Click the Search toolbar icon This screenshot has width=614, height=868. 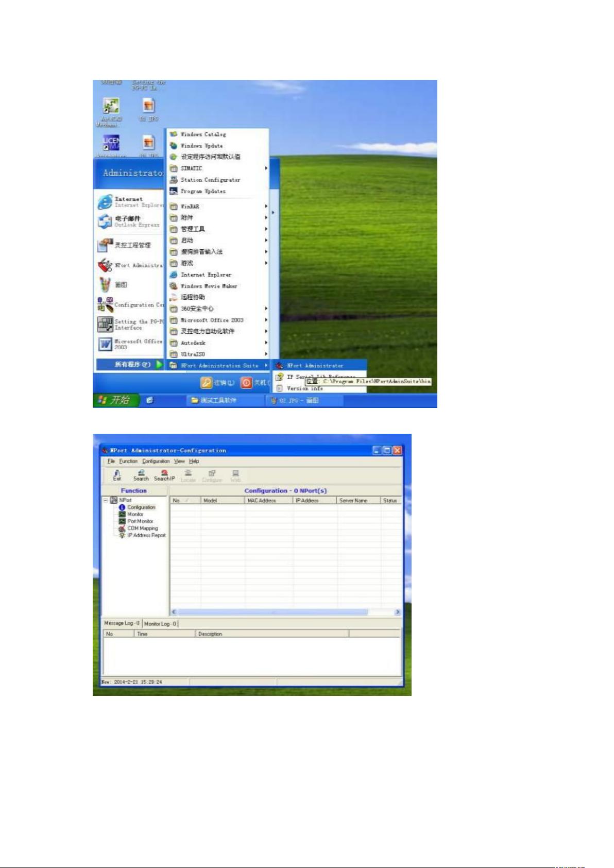[x=141, y=475]
